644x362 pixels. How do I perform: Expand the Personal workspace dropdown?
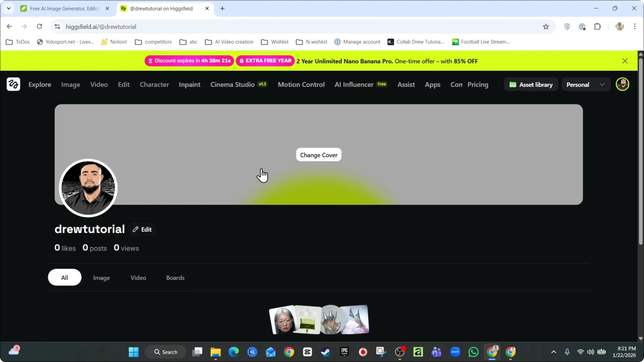[x=586, y=84]
